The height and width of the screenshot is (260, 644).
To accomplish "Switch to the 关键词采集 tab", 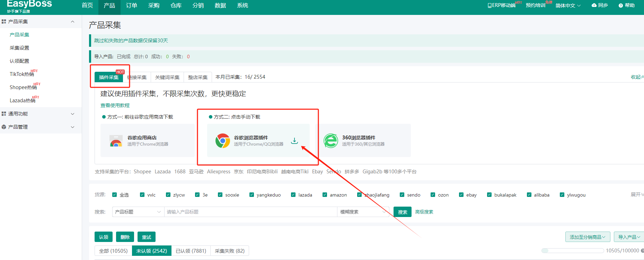I will click(167, 77).
